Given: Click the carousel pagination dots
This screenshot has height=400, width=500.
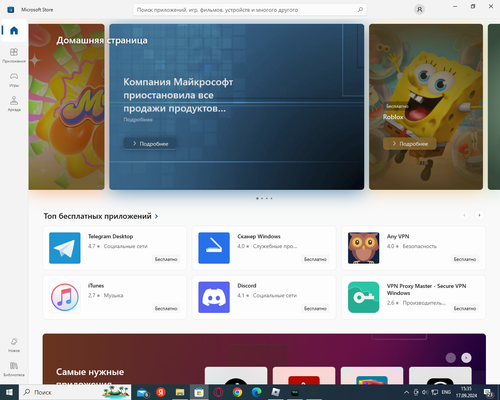Looking at the screenshot, I should point(264,198).
